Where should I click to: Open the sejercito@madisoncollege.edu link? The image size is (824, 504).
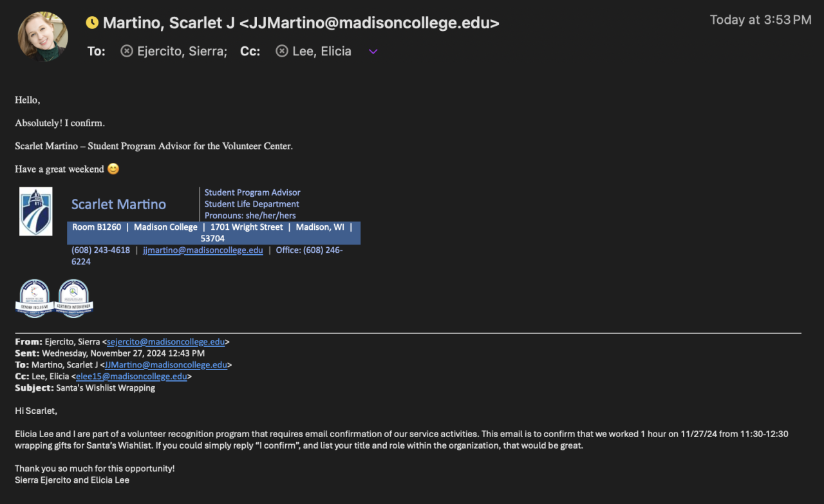tap(165, 342)
